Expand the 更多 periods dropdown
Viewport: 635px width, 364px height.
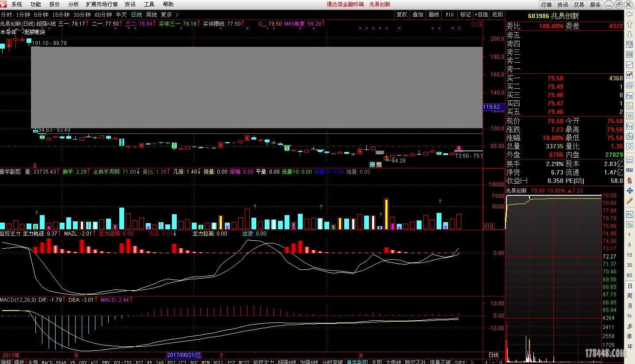coord(170,15)
